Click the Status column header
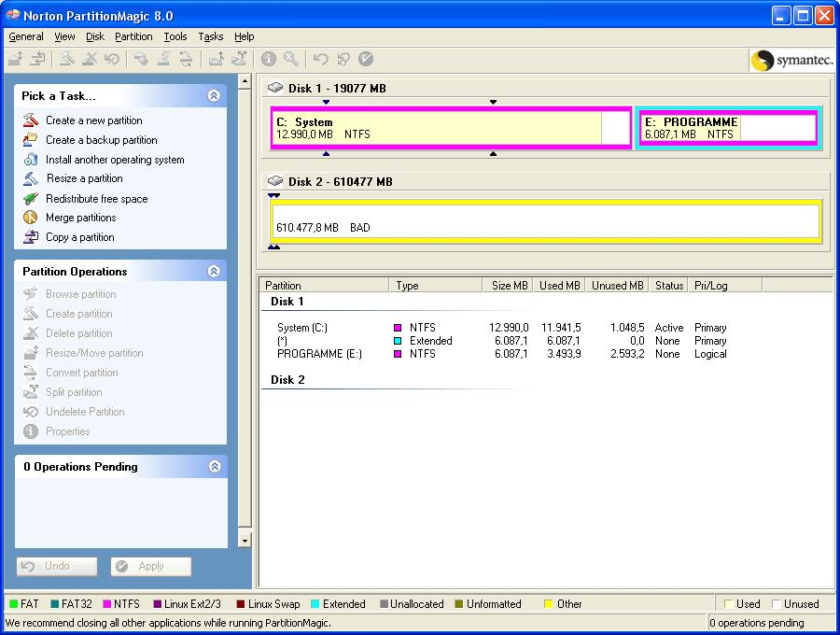 (x=668, y=285)
